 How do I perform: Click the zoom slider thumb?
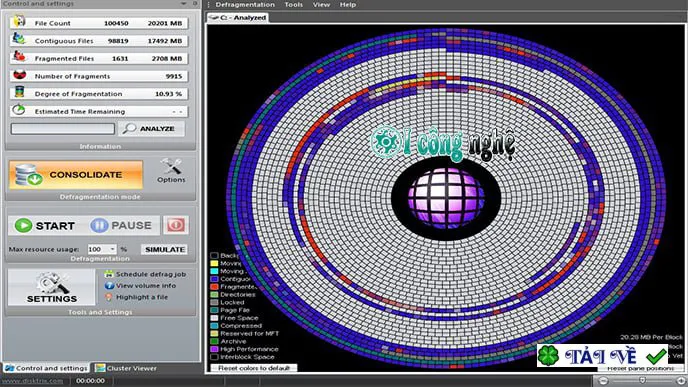[x=642, y=380]
